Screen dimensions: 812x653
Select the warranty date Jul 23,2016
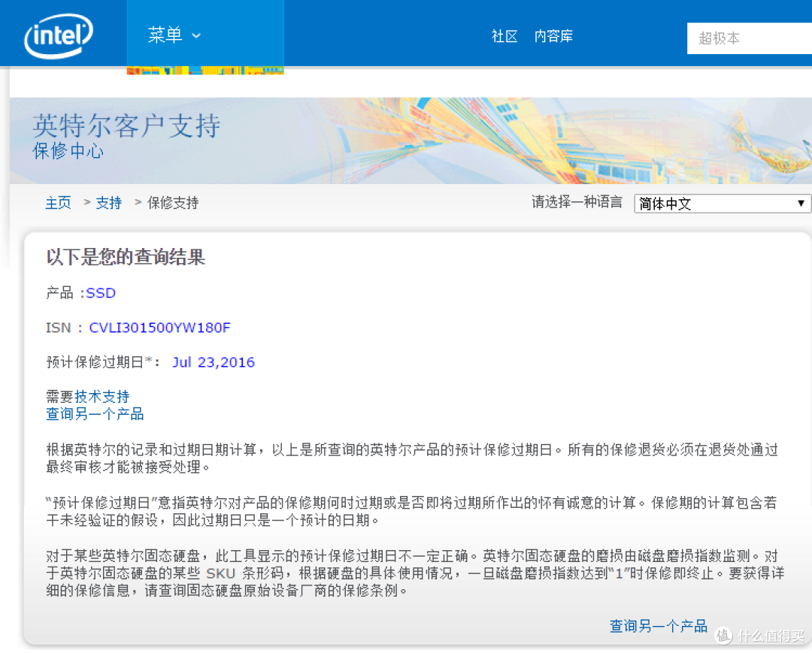click(214, 362)
